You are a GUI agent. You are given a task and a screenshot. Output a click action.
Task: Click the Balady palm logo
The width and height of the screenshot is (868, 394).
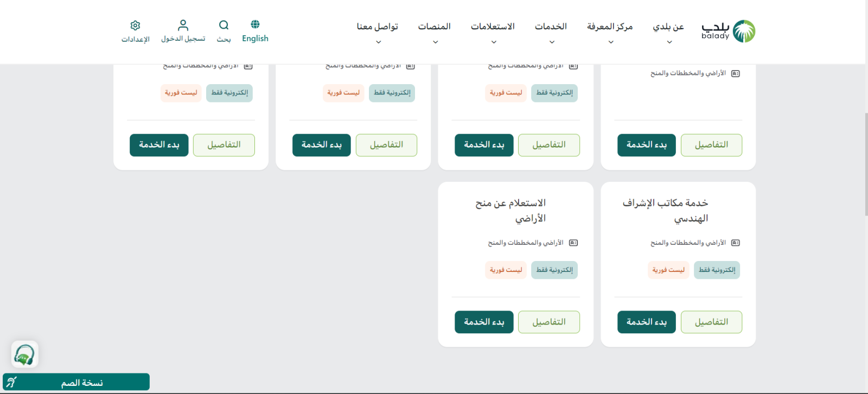point(744,31)
